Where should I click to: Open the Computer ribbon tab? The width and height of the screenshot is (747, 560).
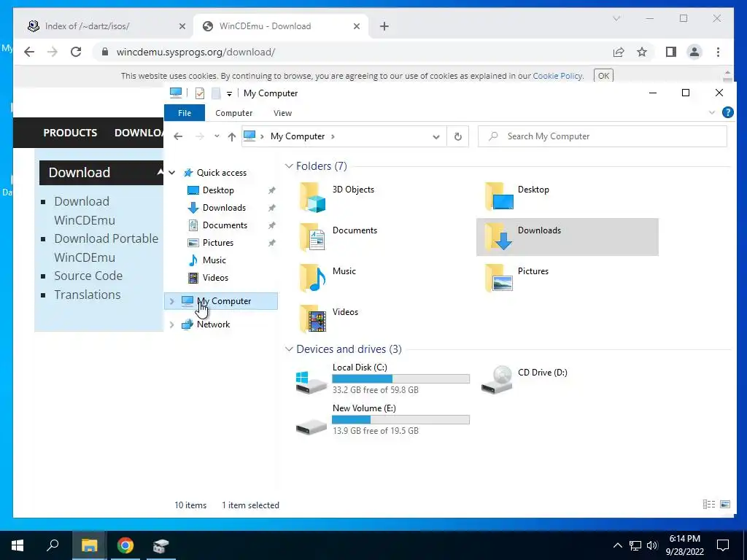tap(234, 113)
